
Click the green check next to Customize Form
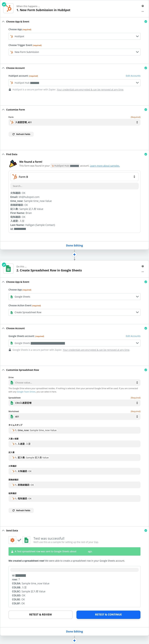[146, 110]
